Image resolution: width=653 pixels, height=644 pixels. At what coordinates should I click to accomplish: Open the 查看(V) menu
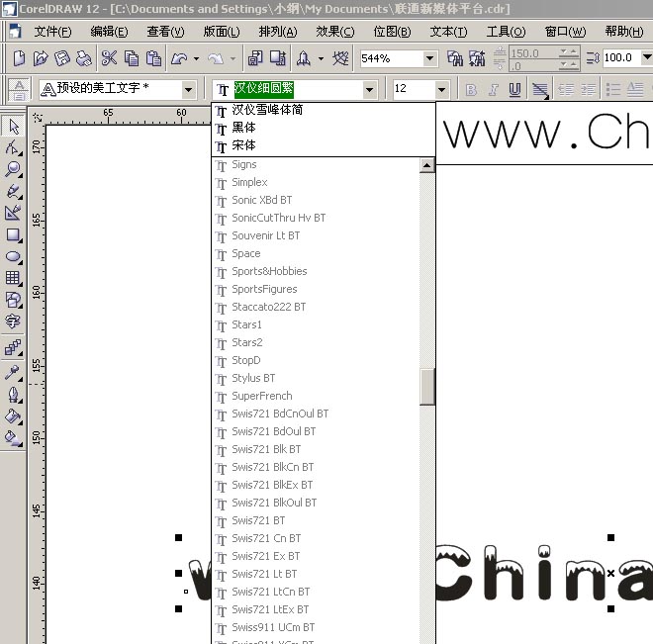tap(165, 32)
